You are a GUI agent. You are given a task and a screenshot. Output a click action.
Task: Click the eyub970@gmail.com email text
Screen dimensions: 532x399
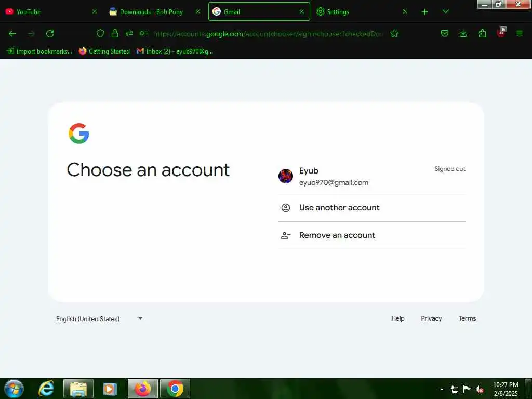tap(334, 182)
